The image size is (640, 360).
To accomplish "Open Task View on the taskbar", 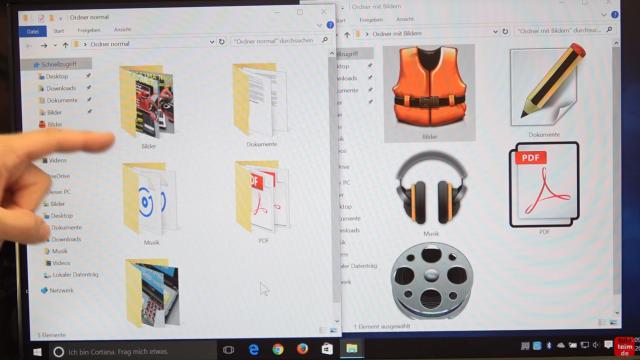I will pyautogui.click(x=228, y=350).
